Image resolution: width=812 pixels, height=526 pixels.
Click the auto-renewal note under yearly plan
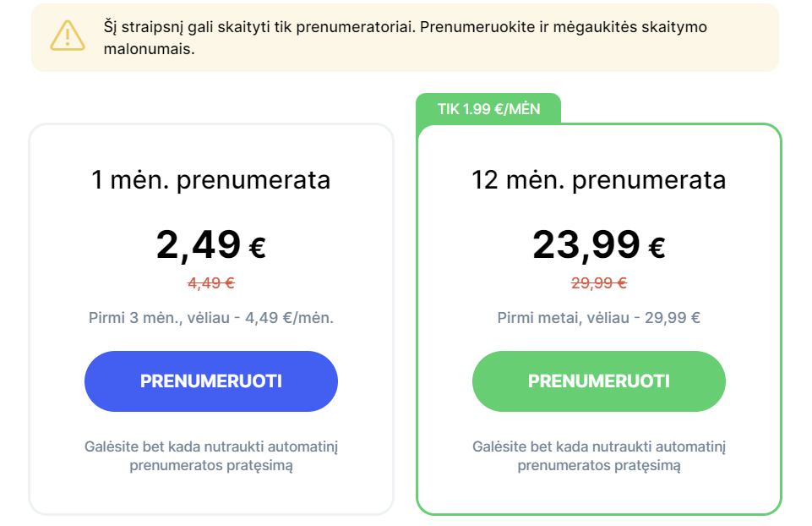coord(598,456)
